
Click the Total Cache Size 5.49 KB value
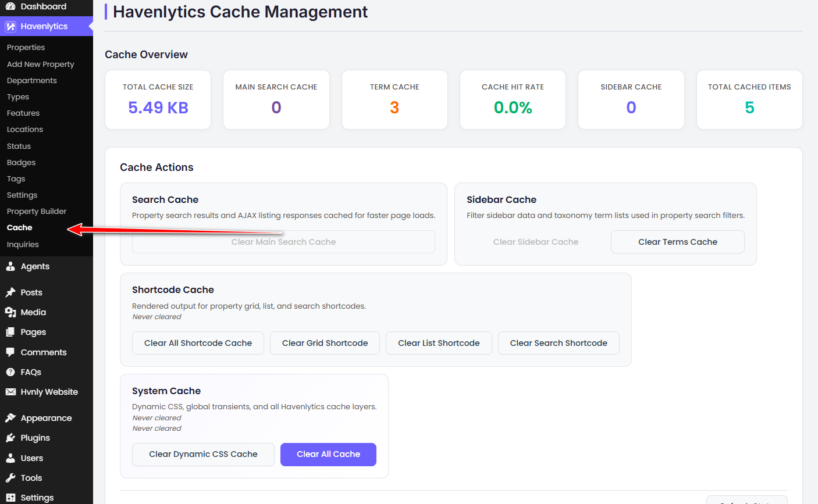[158, 108]
